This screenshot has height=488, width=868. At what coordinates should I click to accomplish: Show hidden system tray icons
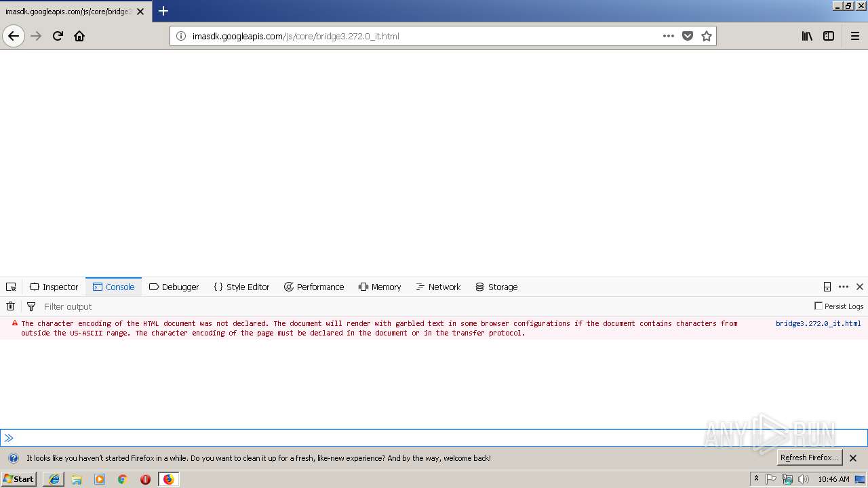coord(756,479)
